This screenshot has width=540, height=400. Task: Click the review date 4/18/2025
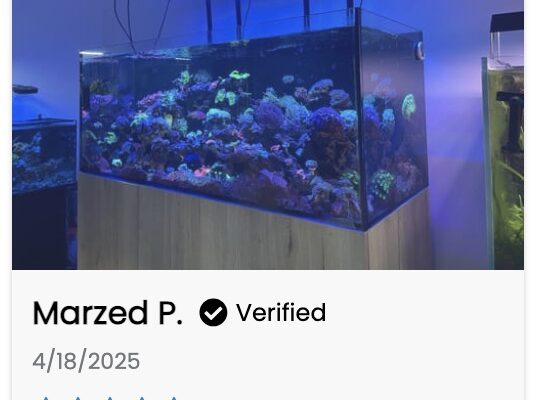coord(86,361)
